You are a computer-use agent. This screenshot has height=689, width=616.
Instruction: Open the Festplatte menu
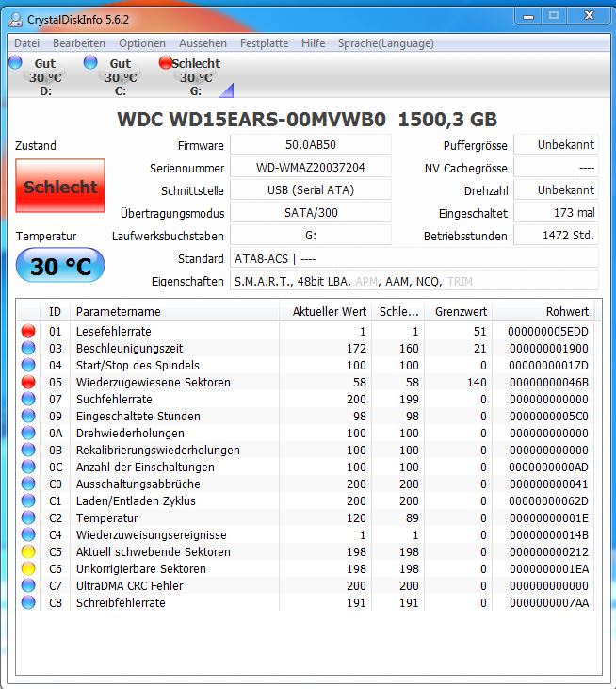[x=264, y=43]
